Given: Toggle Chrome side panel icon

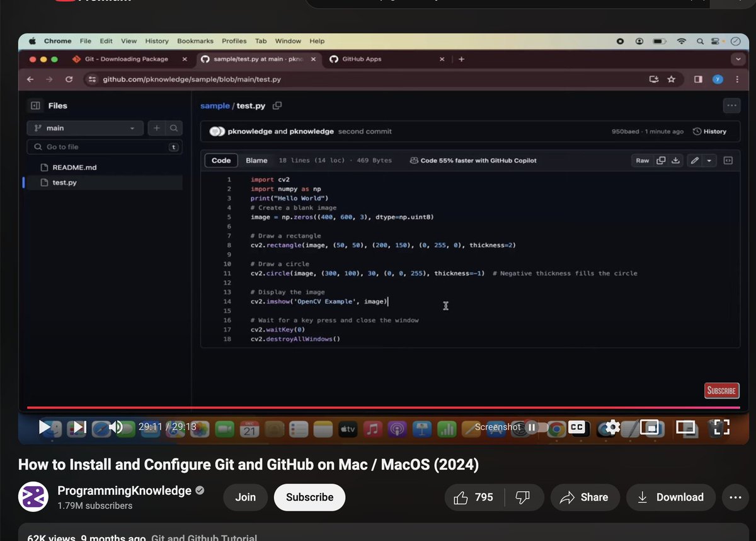Looking at the screenshot, I should [698, 79].
